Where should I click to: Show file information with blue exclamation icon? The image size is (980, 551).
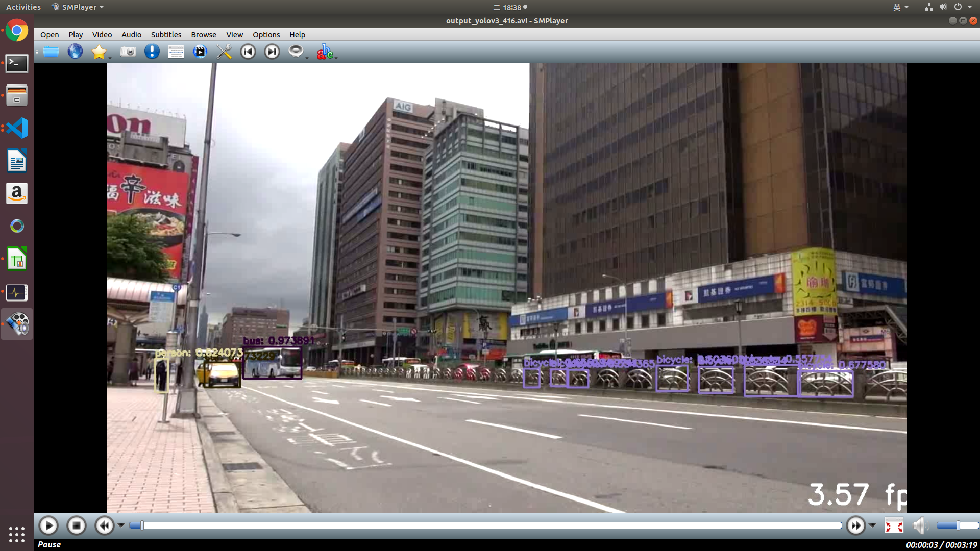click(x=152, y=52)
